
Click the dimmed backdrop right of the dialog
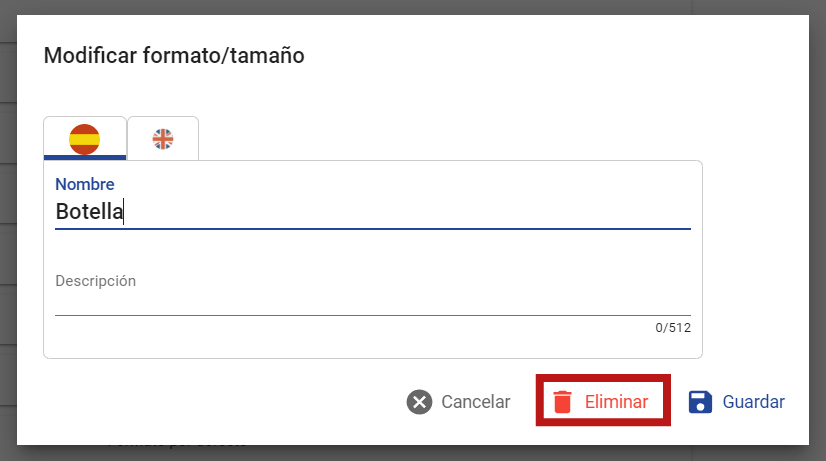coord(818,230)
